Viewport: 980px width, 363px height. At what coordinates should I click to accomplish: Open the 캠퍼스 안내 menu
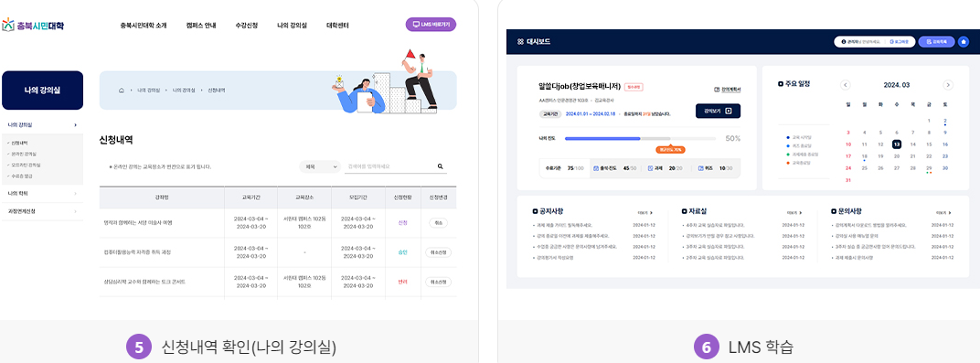tap(200, 26)
